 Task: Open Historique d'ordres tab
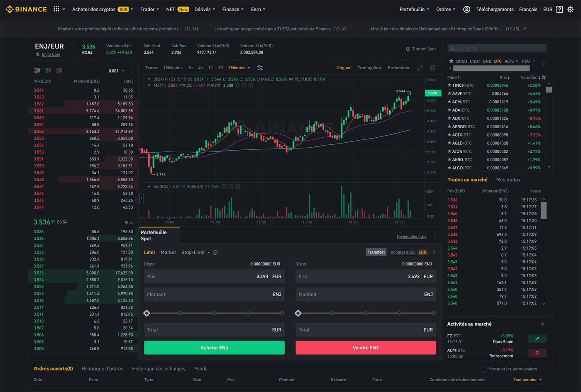[x=103, y=369]
